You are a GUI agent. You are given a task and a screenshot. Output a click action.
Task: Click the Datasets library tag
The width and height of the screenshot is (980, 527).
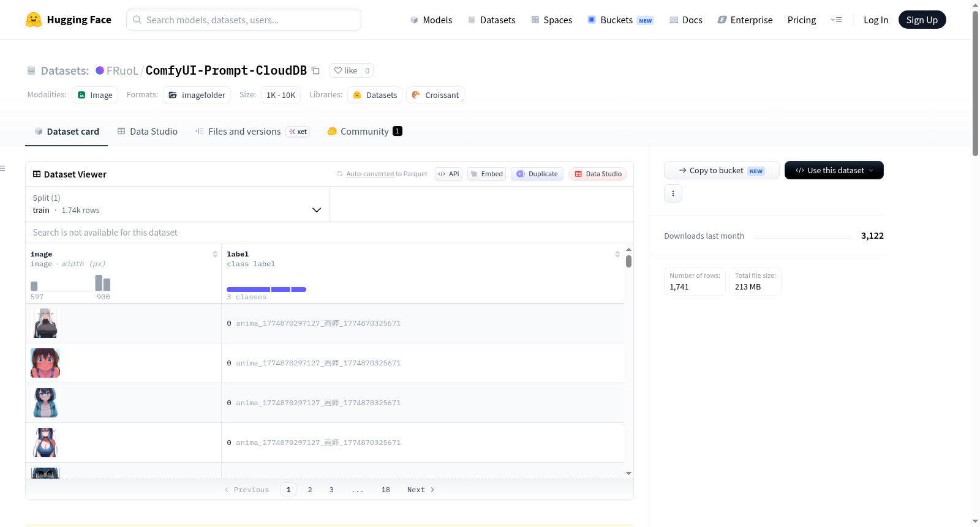click(x=375, y=95)
